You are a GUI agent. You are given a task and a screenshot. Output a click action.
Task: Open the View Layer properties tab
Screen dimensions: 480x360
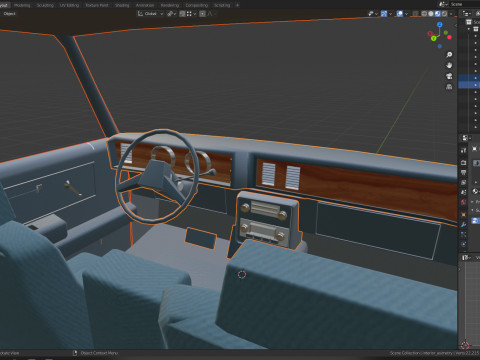463,182
